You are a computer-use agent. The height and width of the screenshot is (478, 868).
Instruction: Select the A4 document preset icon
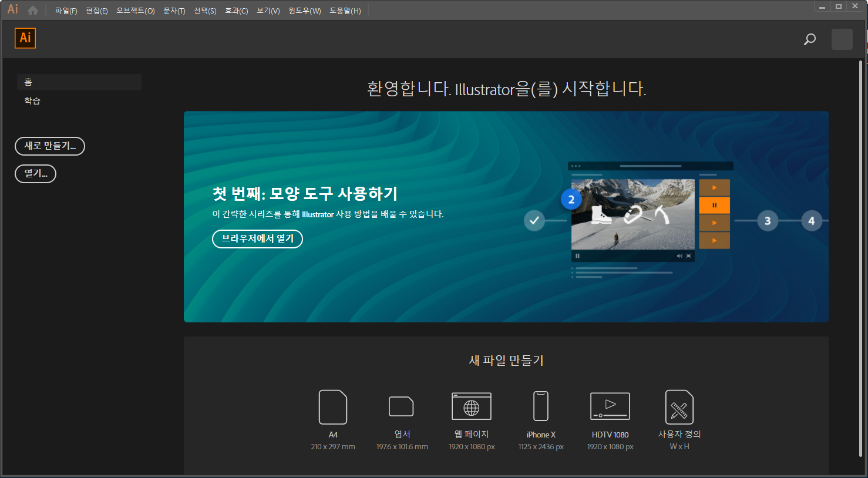coord(333,407)
